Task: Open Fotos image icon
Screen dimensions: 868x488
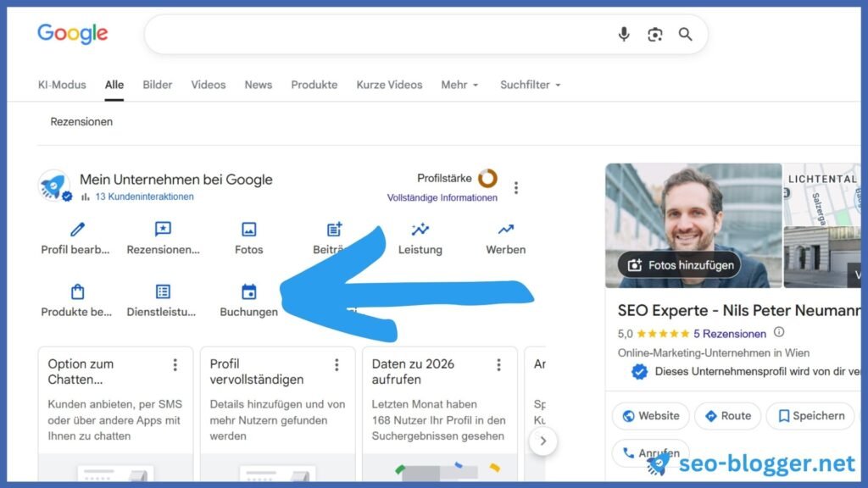Action: [x=248, y=229]
